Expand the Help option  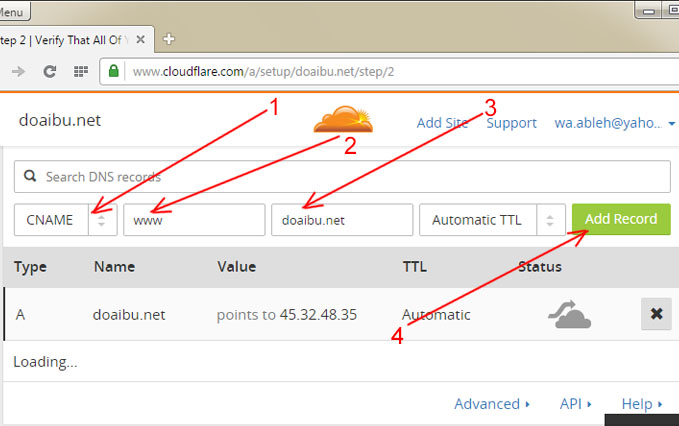pyautogui.click(x=642, y=404)
